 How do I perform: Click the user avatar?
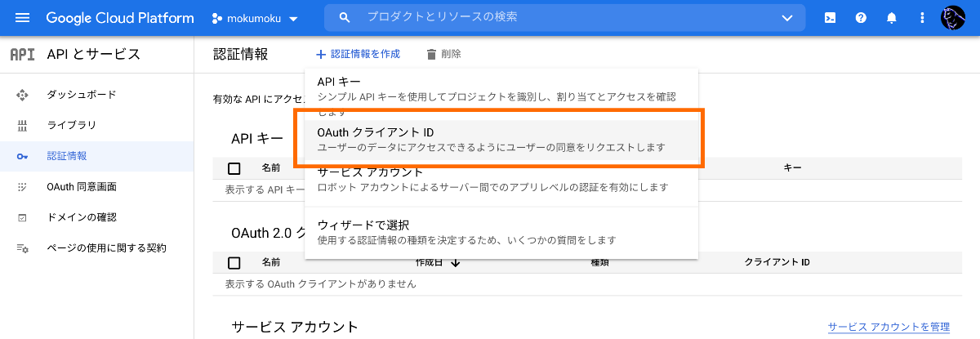[954, 17]
